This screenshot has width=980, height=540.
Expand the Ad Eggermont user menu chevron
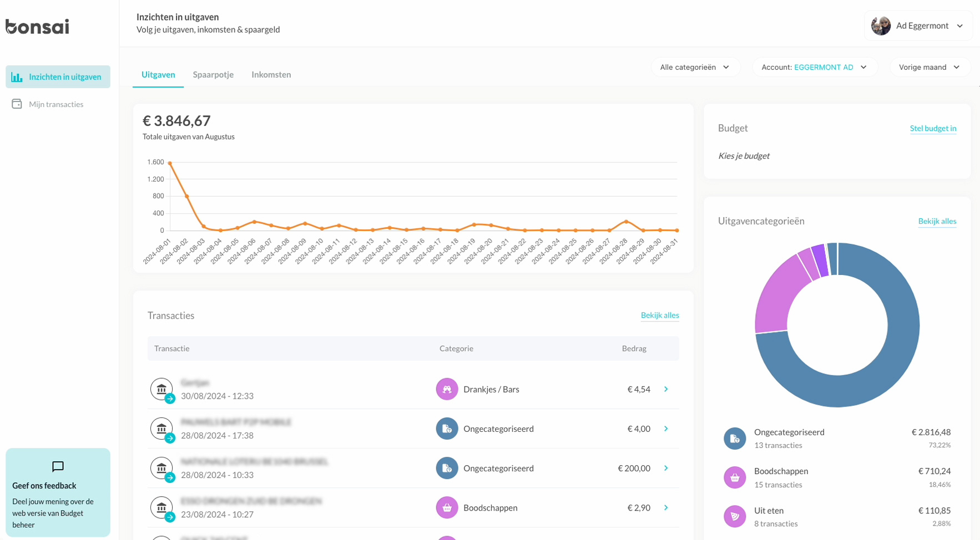(x=959, y=26)
